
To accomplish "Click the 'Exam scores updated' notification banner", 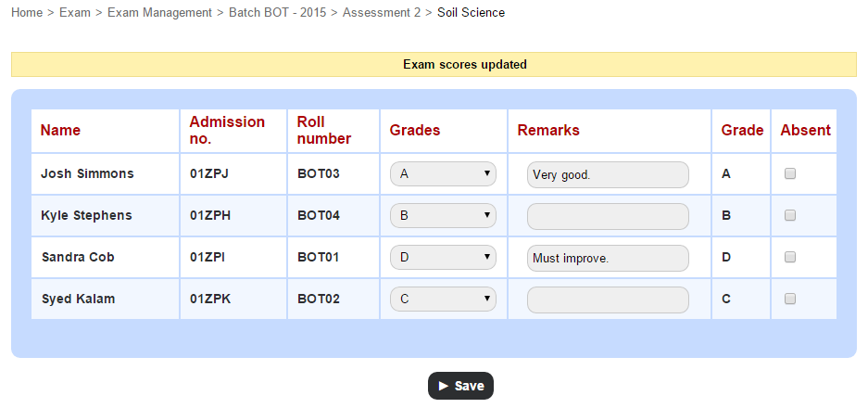I will [434, 64].
